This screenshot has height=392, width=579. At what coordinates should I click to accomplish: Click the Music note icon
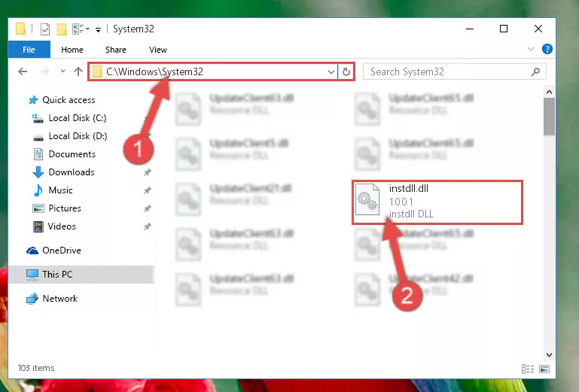click(38, 190)
